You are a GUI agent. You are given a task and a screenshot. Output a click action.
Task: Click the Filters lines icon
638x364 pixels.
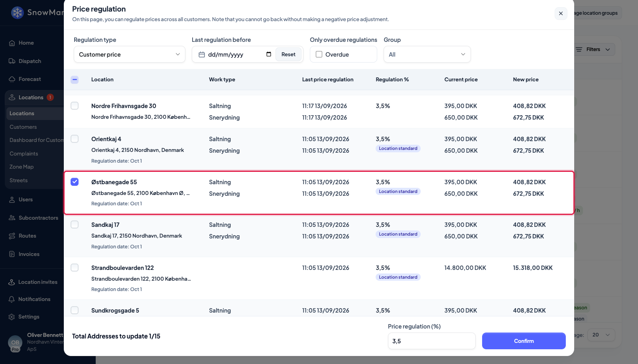(x=579, y=49)
